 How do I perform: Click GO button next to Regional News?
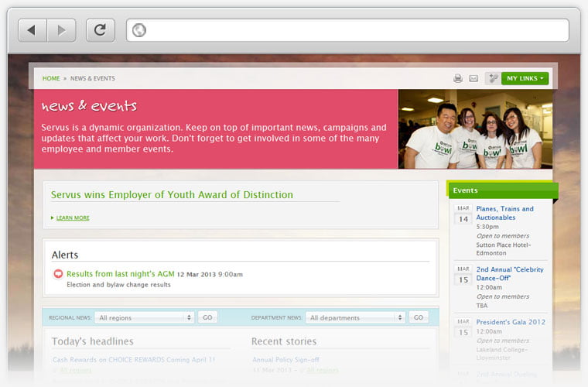tap(207, 317)
